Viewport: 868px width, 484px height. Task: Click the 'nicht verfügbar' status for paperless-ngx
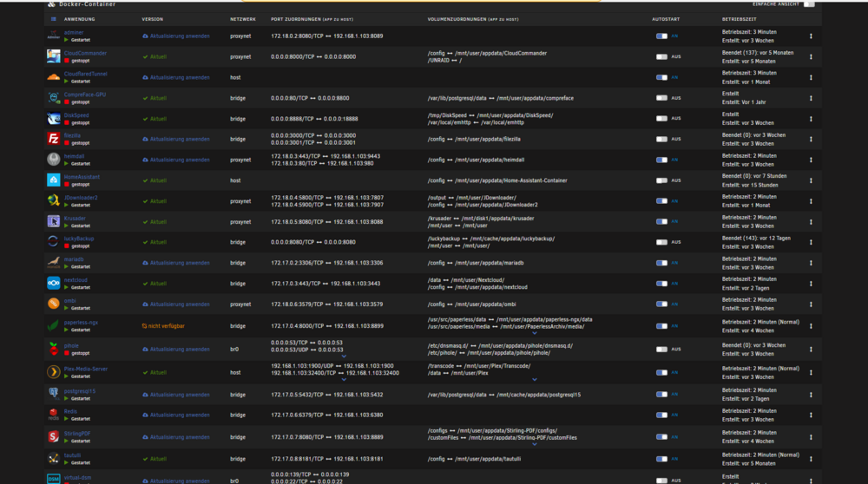tap(163, 326)
